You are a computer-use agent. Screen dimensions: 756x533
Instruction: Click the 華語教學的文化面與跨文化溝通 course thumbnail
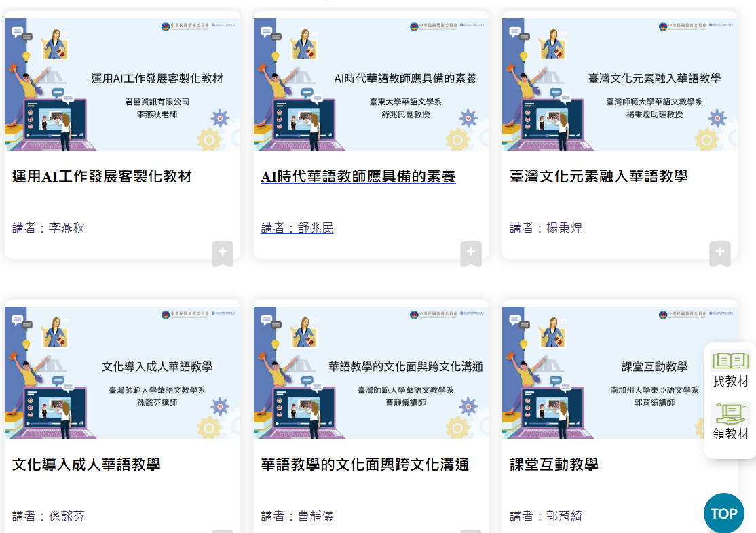(371, 372)
